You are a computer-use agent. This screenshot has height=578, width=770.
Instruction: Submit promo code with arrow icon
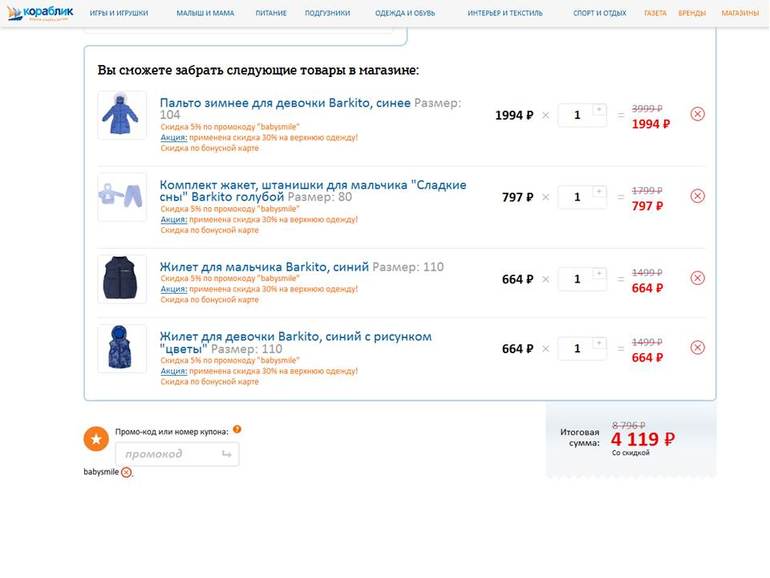click(x=226, y=454)
